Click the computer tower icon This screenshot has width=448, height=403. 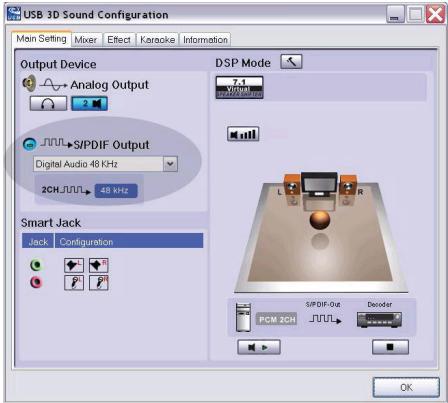243,317
